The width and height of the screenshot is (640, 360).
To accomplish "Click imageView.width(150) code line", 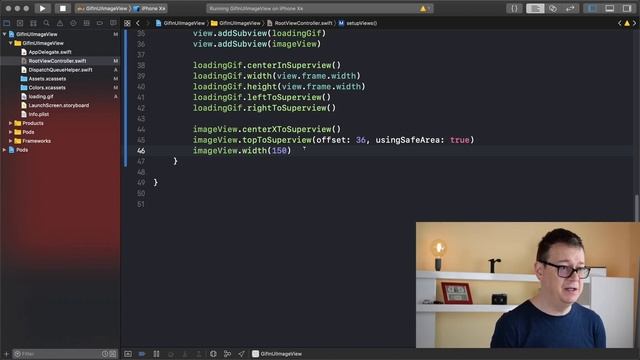I will 242,151.
